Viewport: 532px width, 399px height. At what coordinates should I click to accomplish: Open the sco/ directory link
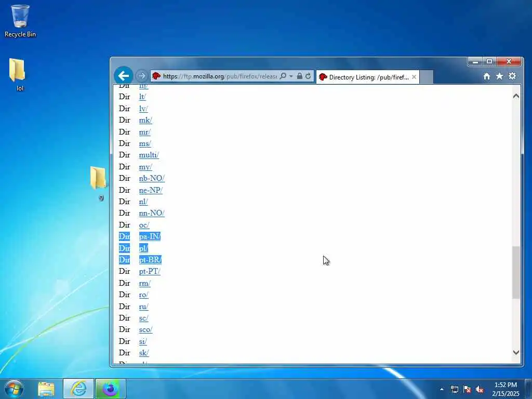point(145,330)
